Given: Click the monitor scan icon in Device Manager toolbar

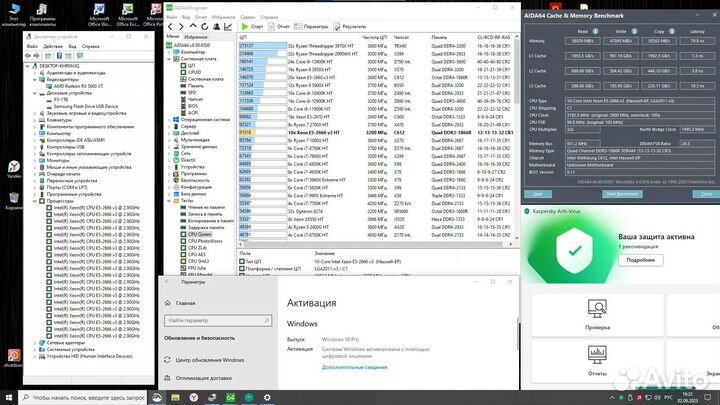Looking at the screenshot, I should pyautogui.click(x=80, y=56).
